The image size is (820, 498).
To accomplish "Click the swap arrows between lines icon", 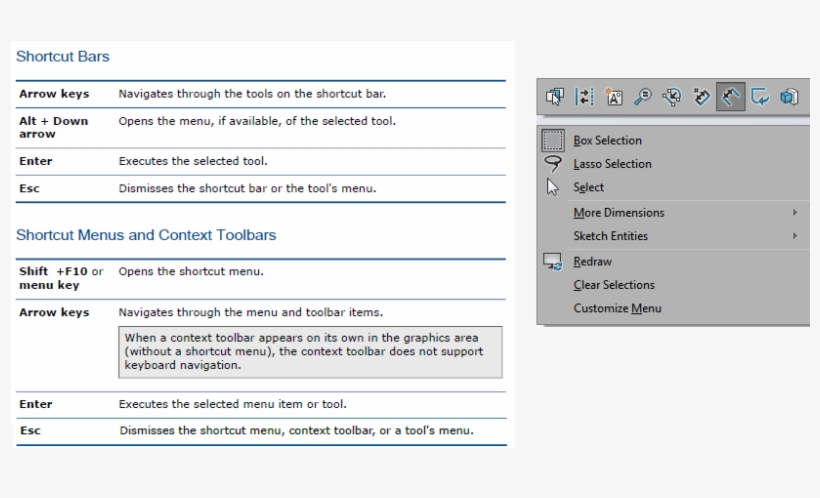I will point(584,97).
